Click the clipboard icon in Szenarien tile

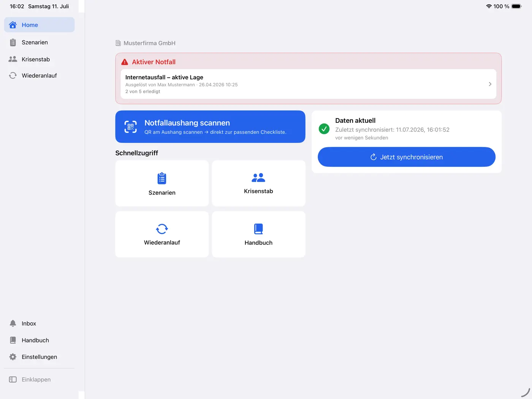pyautogui.click(x=162, y=178)
